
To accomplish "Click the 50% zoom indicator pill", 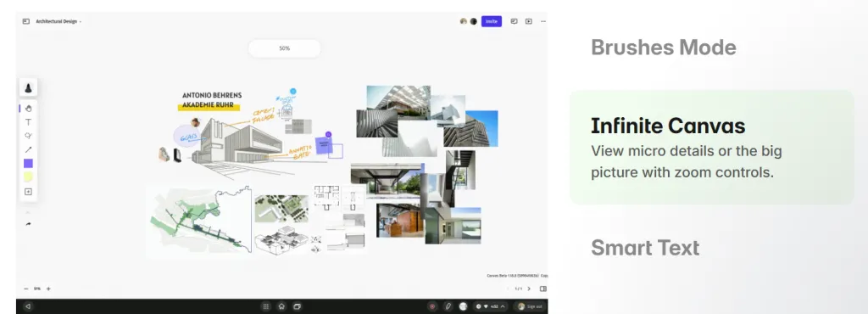I will [285, 48].
